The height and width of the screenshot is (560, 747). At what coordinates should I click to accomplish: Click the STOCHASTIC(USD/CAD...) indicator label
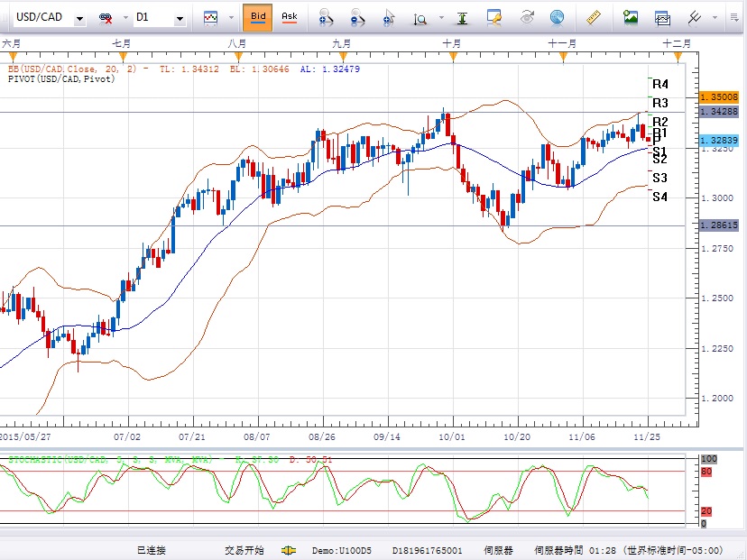click(x=110, y=460)
